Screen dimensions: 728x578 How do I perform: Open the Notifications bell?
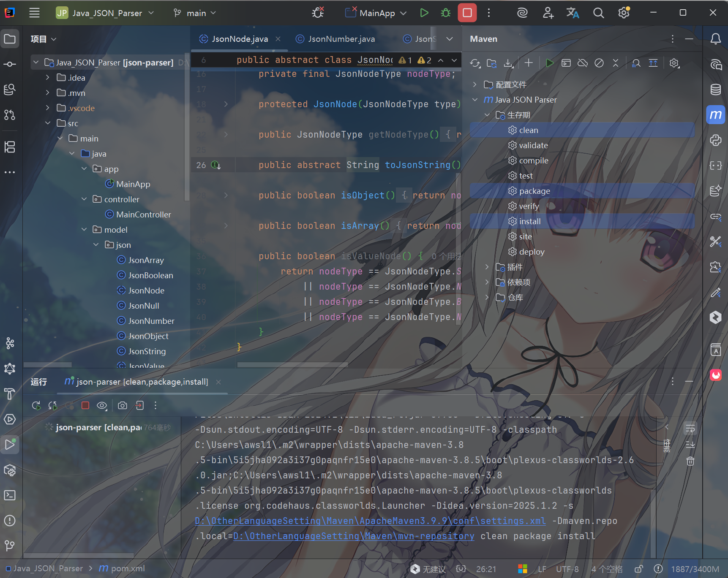[x=715, y=39]
